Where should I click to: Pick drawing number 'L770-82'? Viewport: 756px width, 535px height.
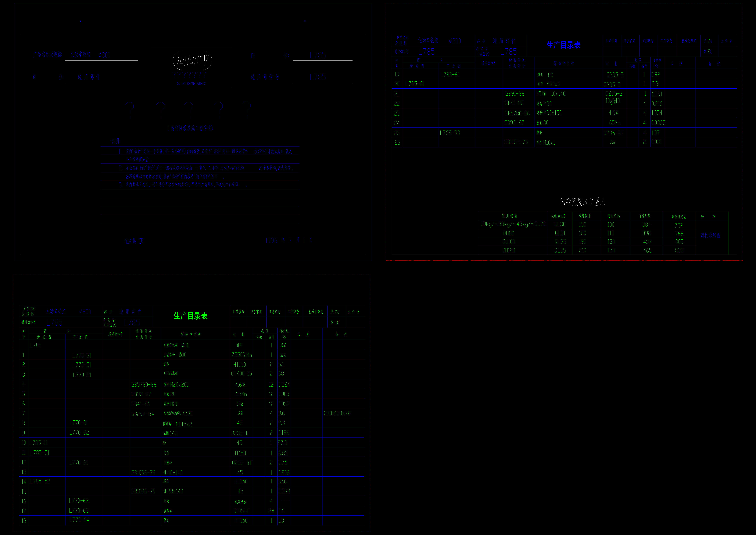(x=79, y=433)
